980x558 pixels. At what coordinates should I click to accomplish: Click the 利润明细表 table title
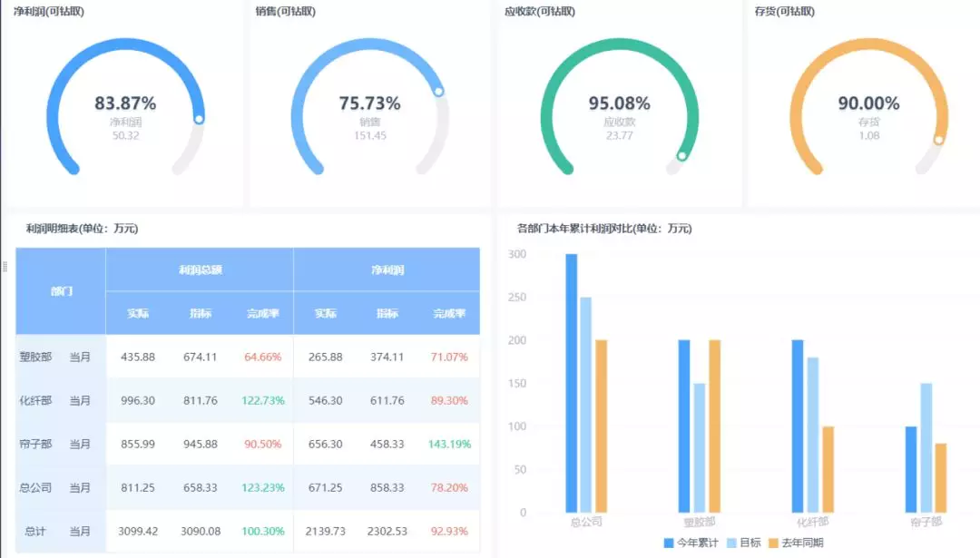[x=82, y=229]
